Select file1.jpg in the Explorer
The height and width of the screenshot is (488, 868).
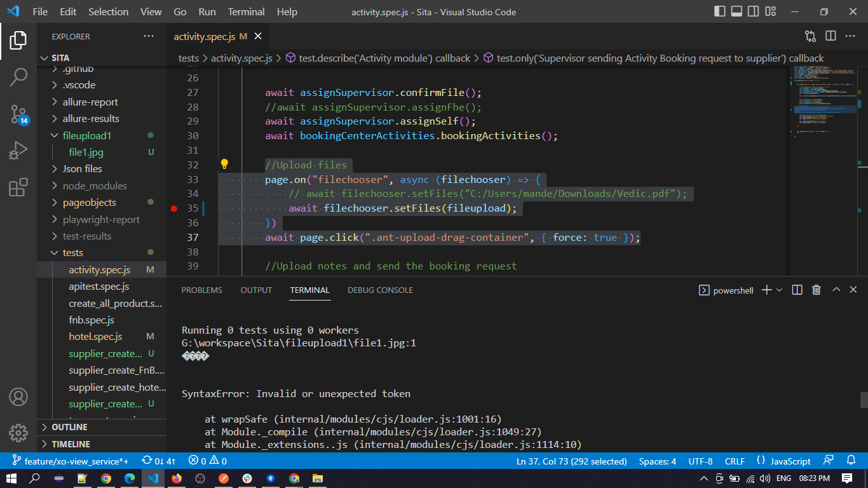point(86,152)
